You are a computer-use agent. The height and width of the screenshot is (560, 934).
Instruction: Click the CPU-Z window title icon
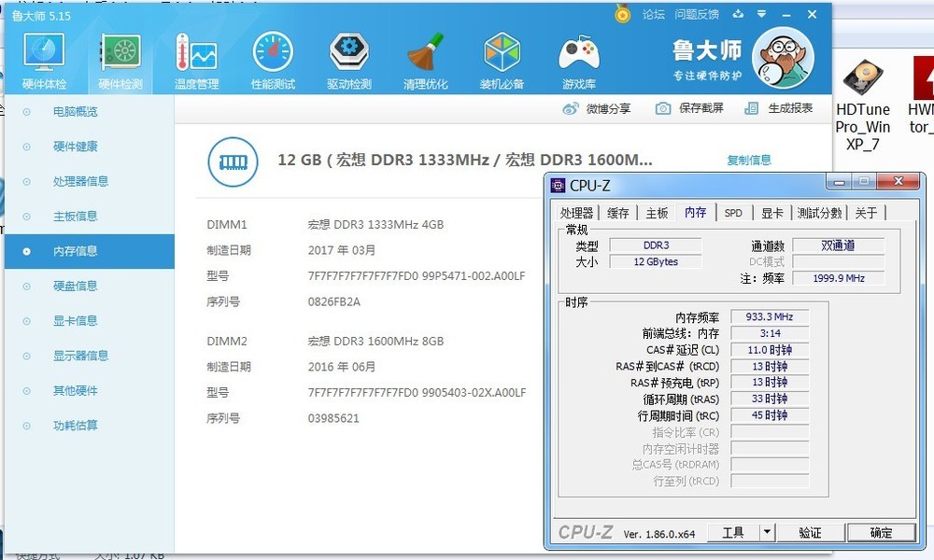[x=558, y=186]
